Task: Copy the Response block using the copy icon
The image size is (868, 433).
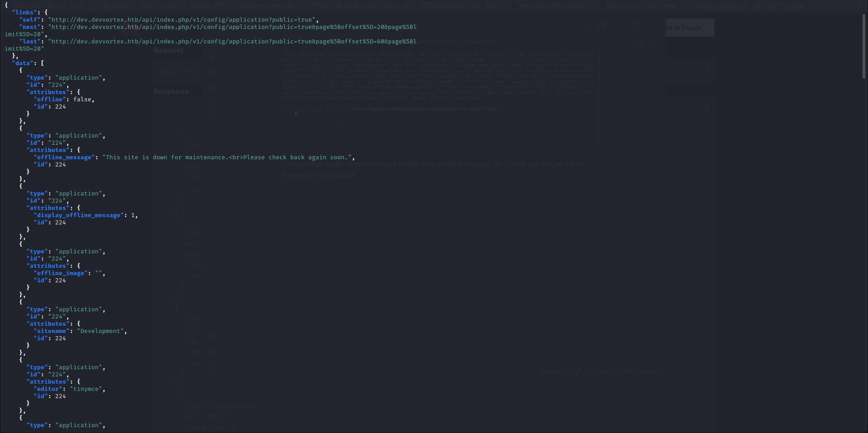Action: [707, 108]
